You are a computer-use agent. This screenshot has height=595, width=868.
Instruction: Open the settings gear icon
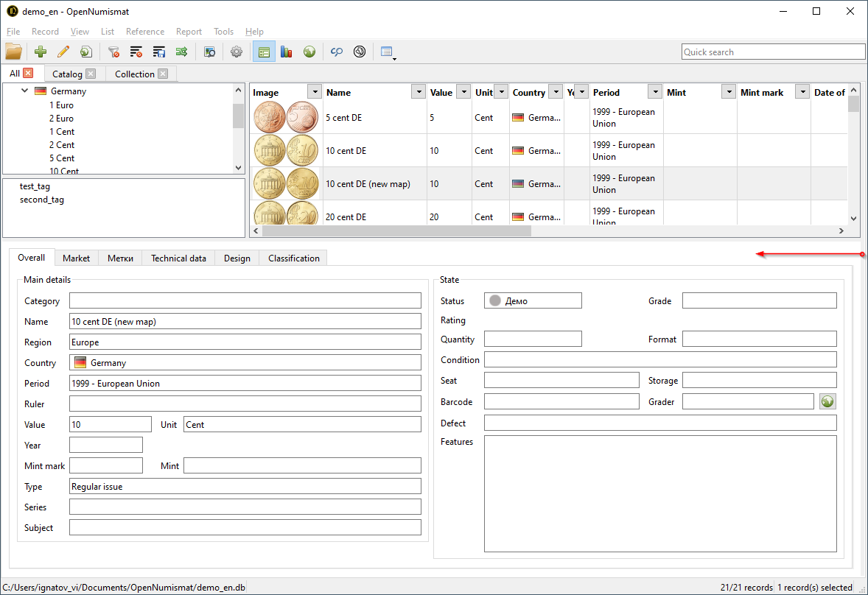(237, 52)
